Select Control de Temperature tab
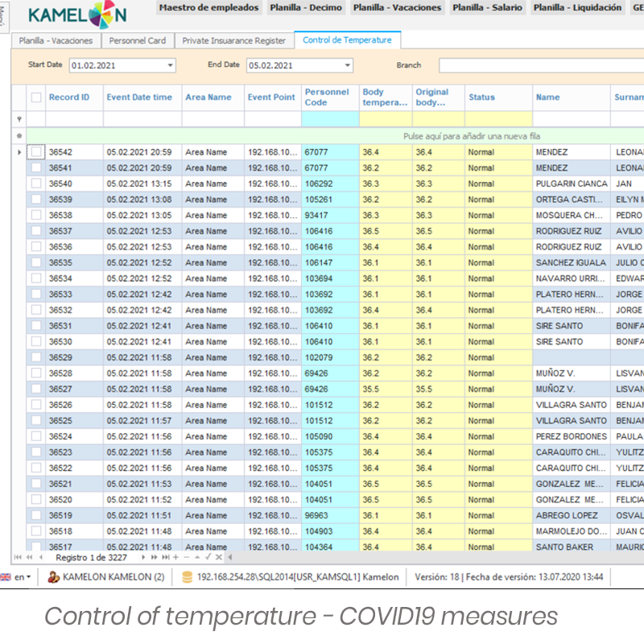 click(x=348, y=39)
